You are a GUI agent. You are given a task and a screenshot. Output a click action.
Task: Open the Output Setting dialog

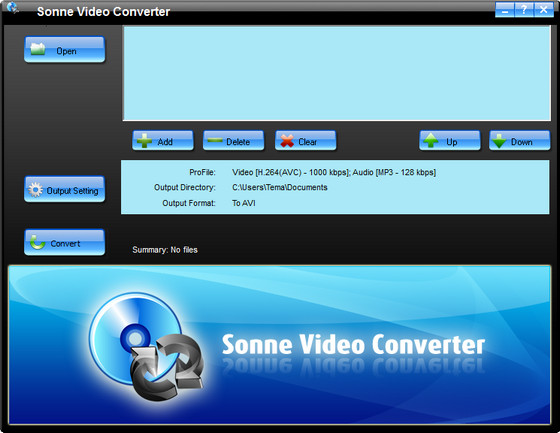coord(65,189)
